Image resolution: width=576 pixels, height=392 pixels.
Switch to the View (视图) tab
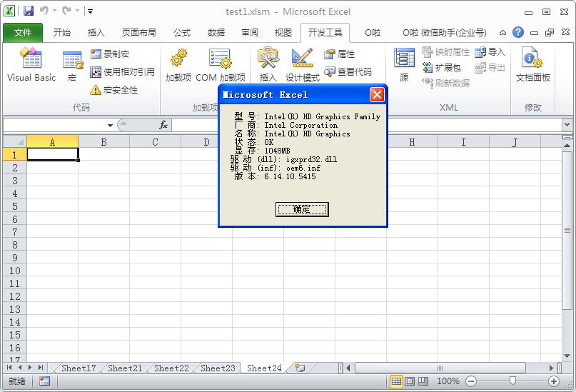283,33
